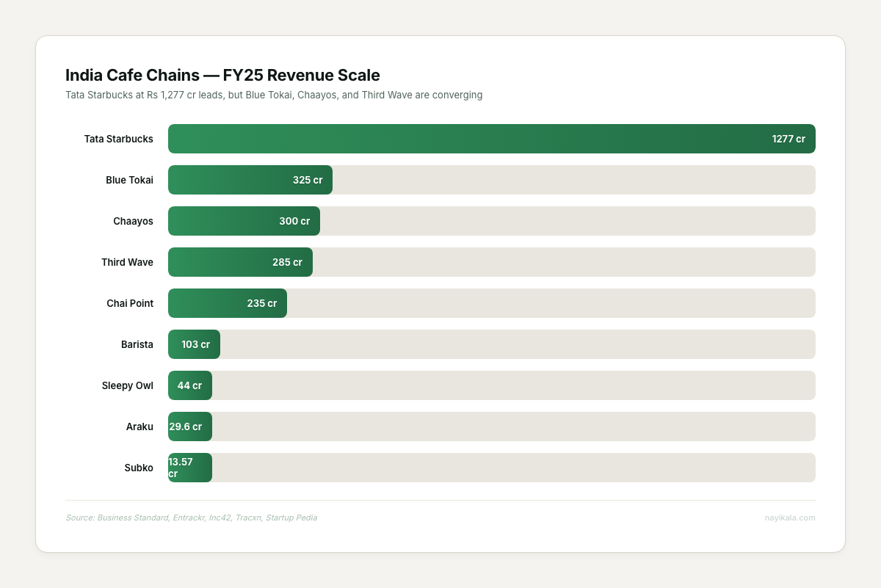Viewport: 881px width, 588px height.
Task: Click the Subko bar
Action: (x=189, y=468)
